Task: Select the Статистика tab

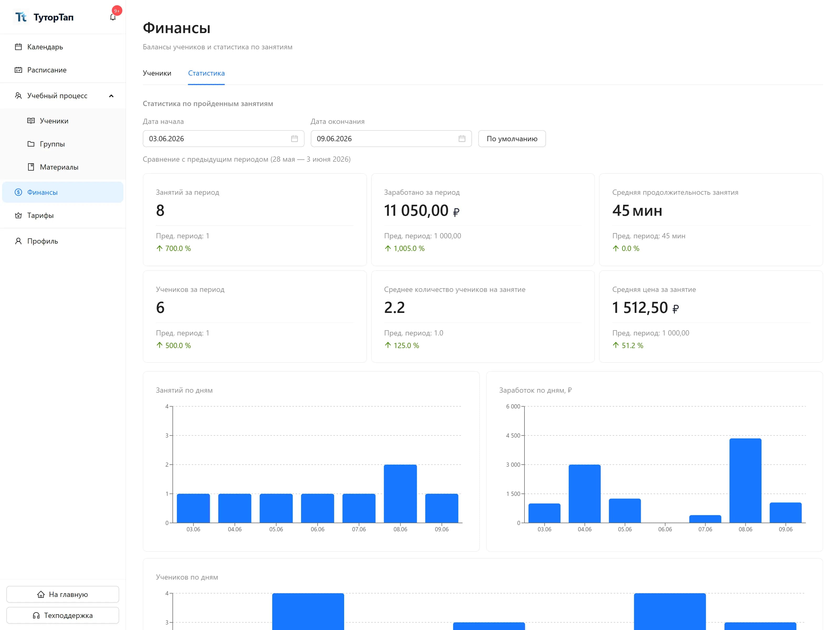Action: pos(206,73)
